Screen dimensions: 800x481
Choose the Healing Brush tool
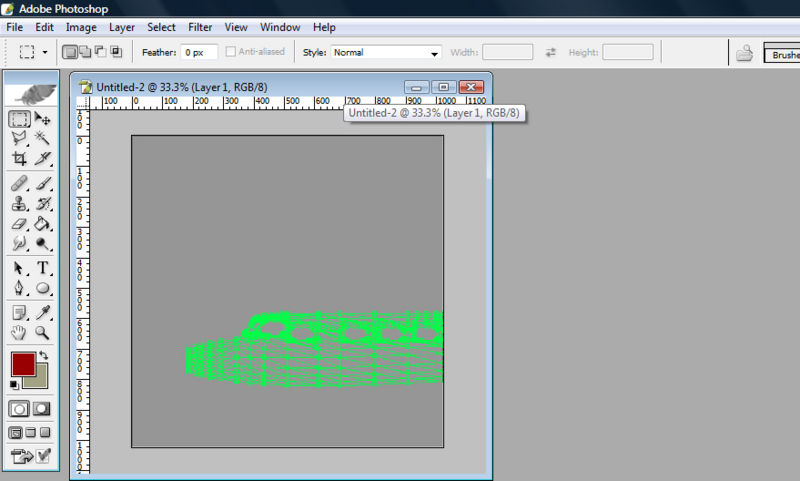(19, 184)
